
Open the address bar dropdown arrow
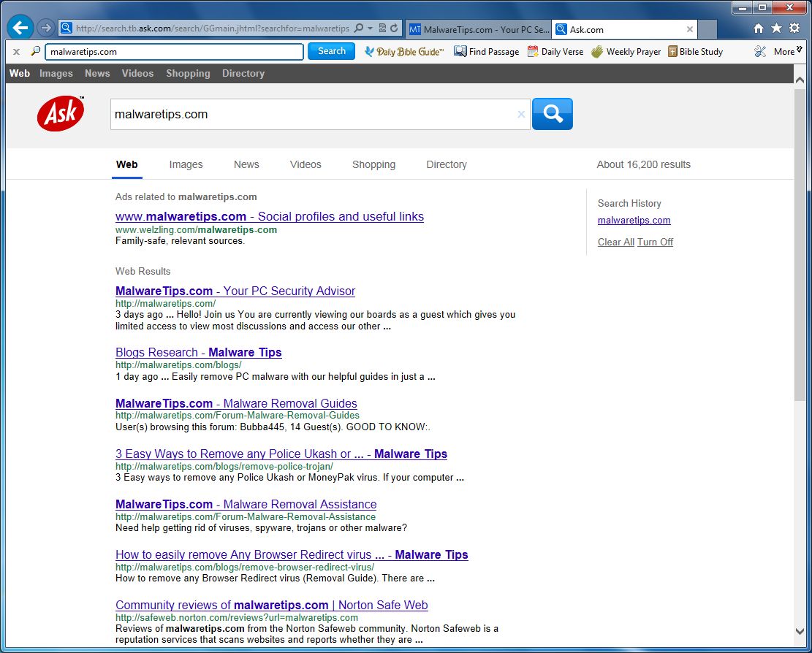[x=371, y=28]
